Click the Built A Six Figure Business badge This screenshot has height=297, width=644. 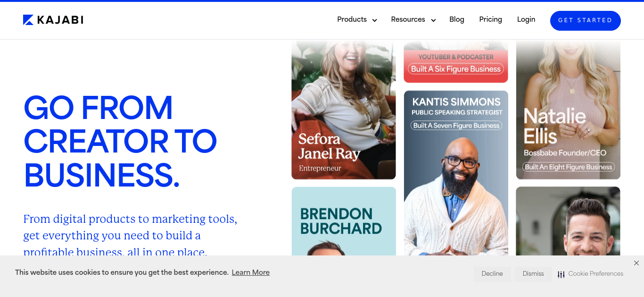click(456, 69)
